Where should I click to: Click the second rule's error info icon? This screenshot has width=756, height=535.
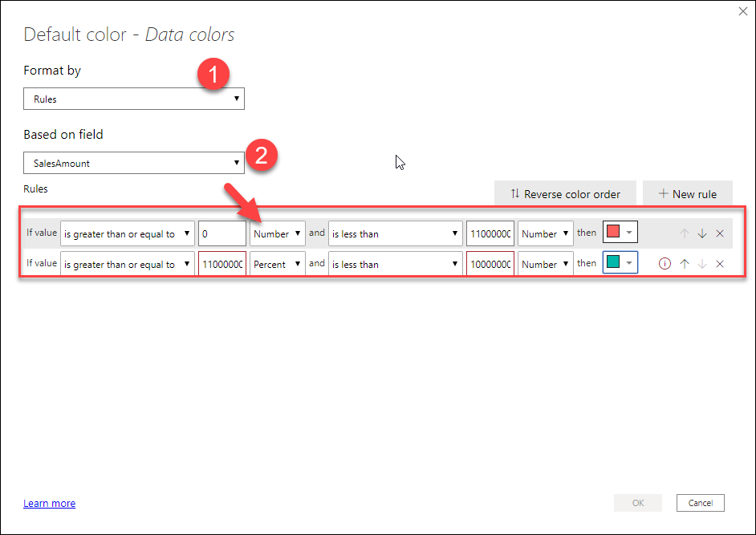pos(665,264)
